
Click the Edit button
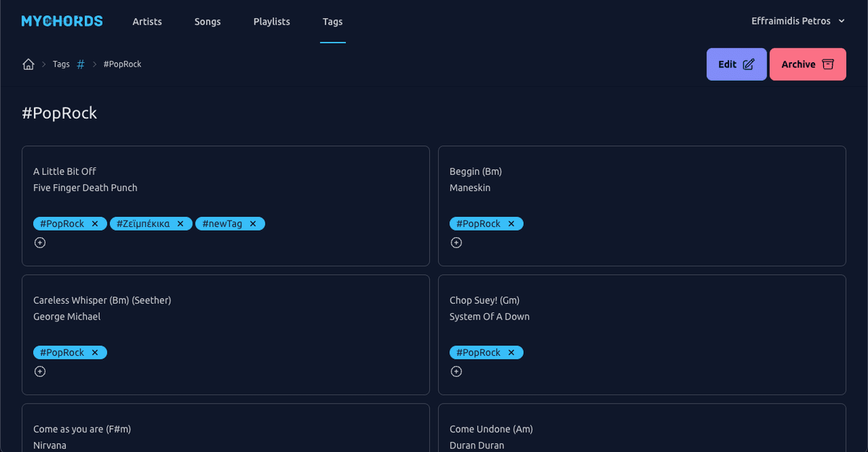736,64
